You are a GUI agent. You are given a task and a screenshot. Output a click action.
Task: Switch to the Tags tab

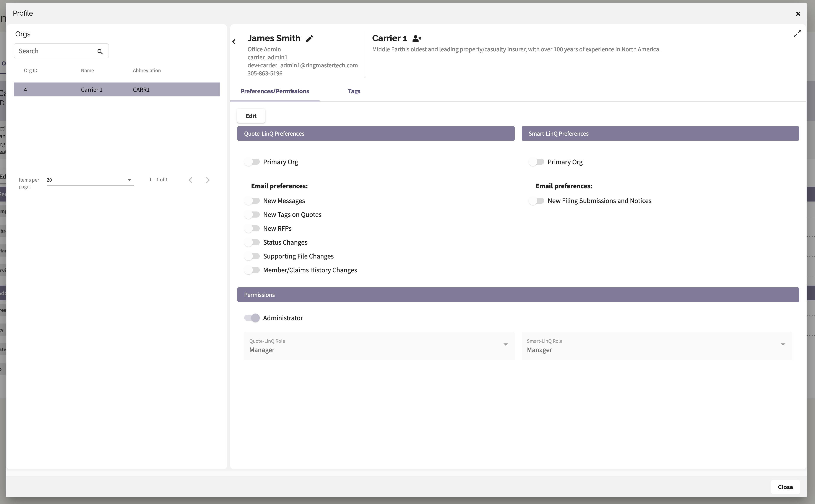click(354, 91)
